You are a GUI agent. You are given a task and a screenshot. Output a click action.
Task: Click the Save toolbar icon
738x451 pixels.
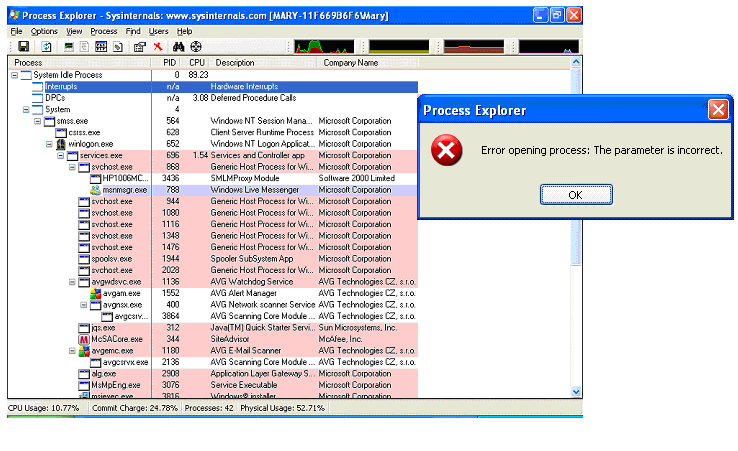point(24,46)
